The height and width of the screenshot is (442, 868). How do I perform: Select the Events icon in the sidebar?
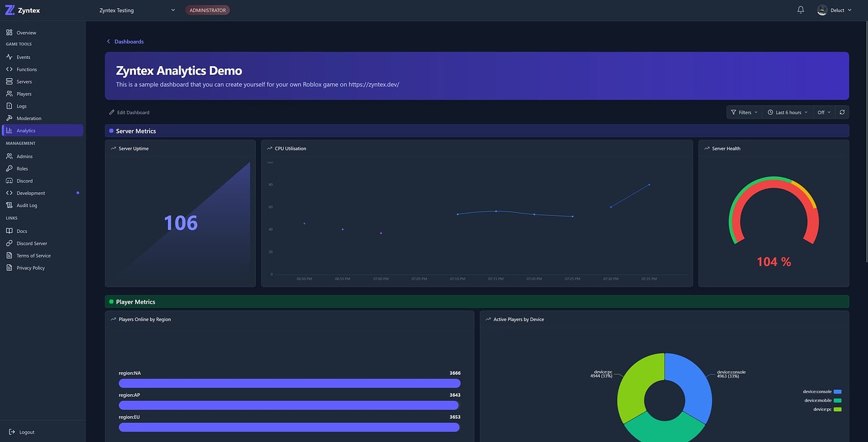(9, 57)
